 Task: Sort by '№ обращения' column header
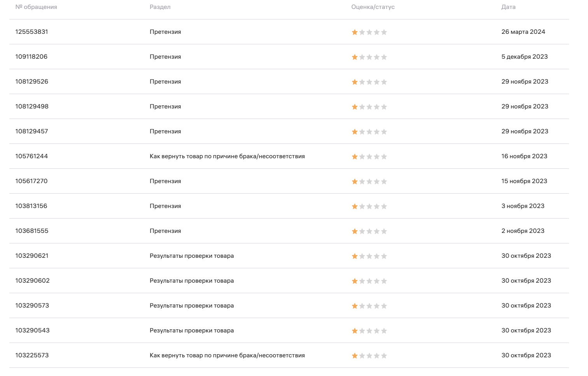point(36,7)
